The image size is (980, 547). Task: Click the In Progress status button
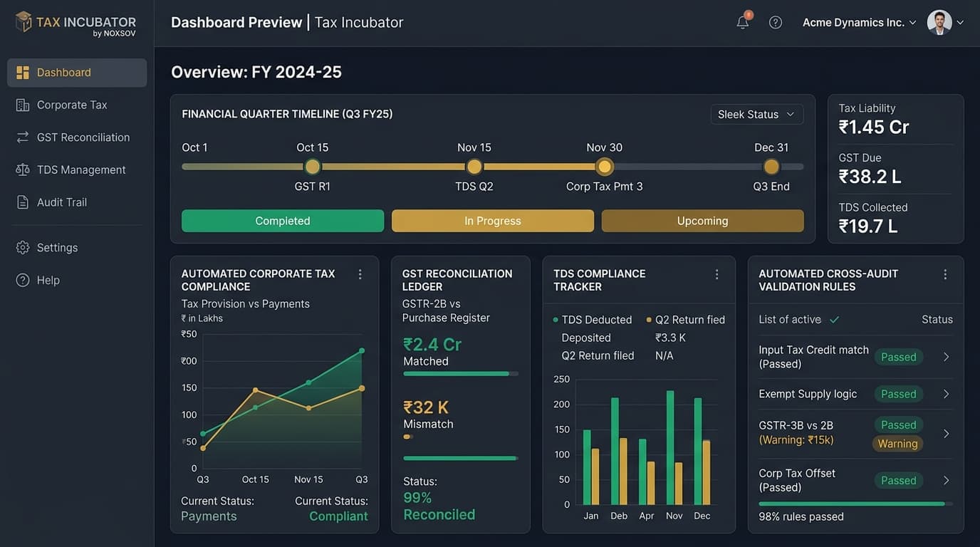point(493,221)
